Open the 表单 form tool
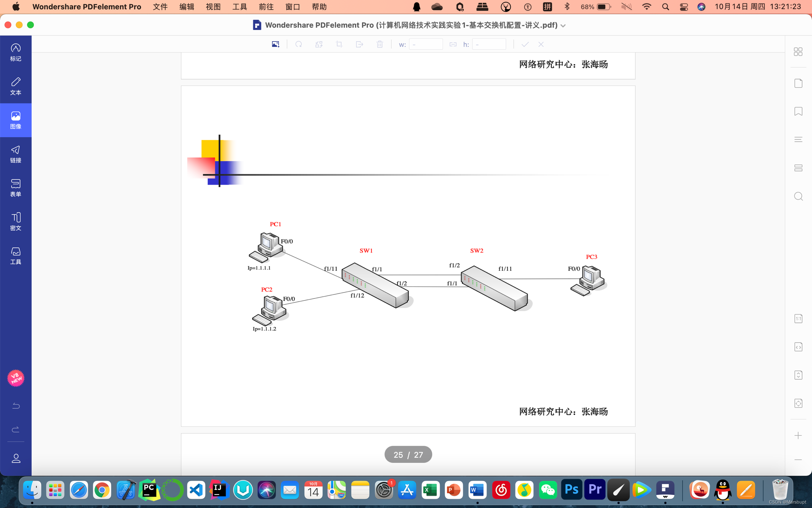The width and height of the screenshot is (812, 508). click(16, 188)
